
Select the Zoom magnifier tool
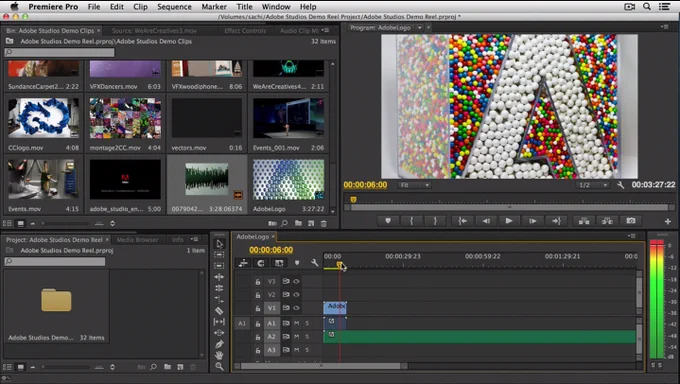[x=219, y=367]
